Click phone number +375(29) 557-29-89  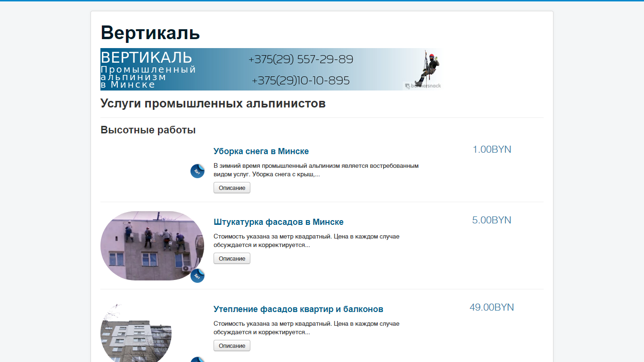point(301,59)
